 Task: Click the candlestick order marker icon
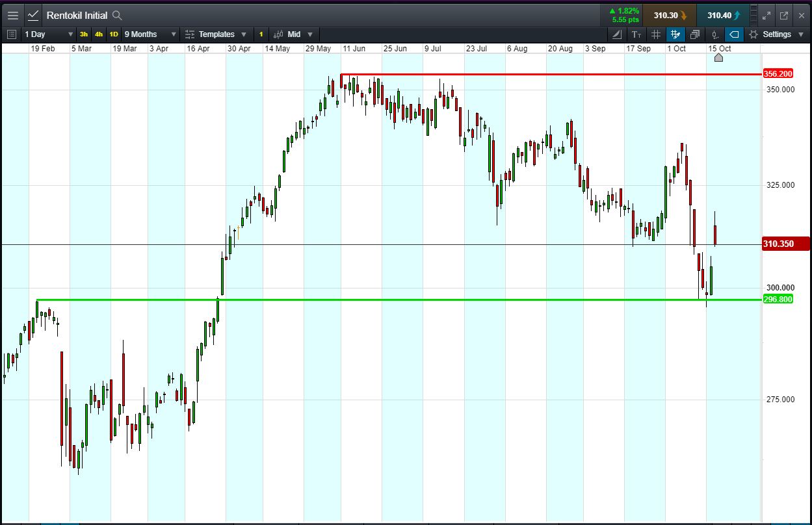(x=714, y=34)
